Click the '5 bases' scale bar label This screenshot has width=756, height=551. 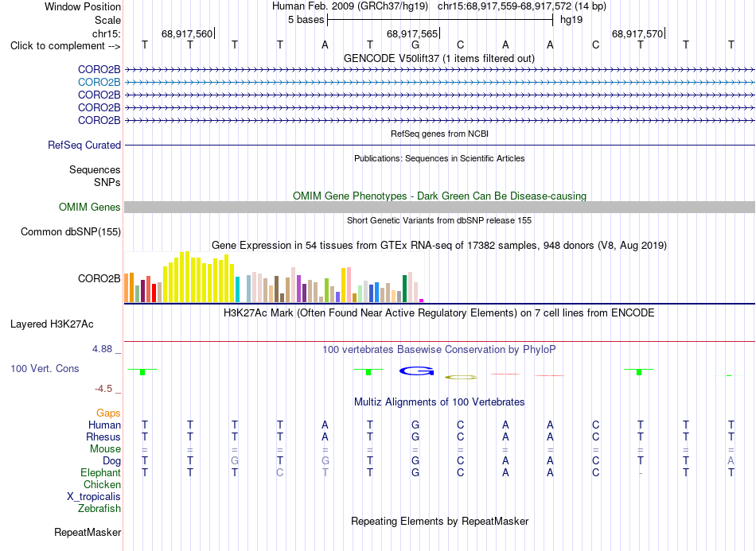pyautogui.click(x=306, y=20)
